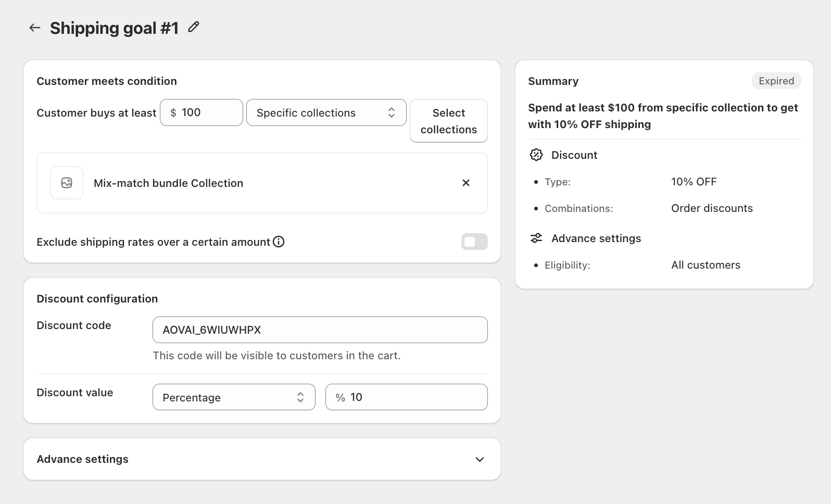Click the Shipping goal #1 page title
The width and height of the screenshot is (831, 504).
114,28
